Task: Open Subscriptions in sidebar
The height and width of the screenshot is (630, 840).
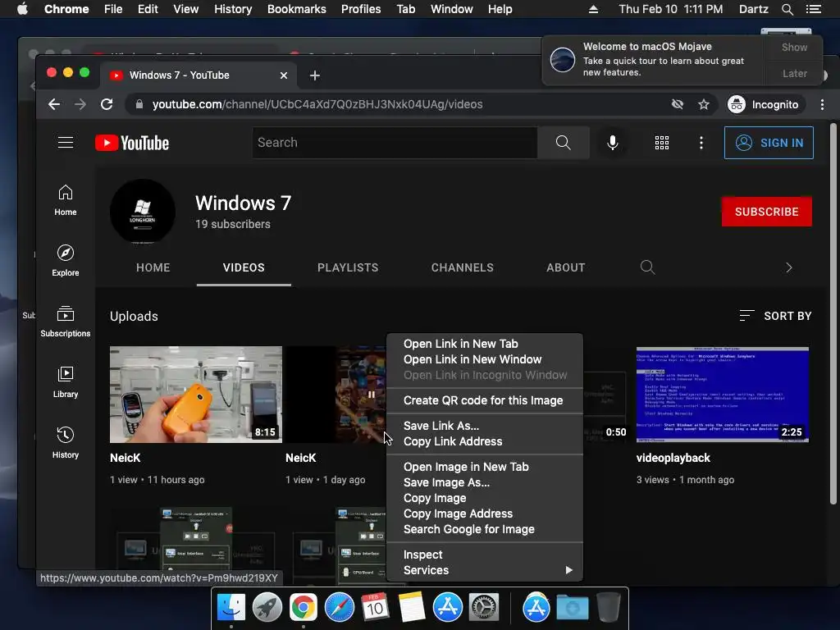Action: [x=66, y=322]
